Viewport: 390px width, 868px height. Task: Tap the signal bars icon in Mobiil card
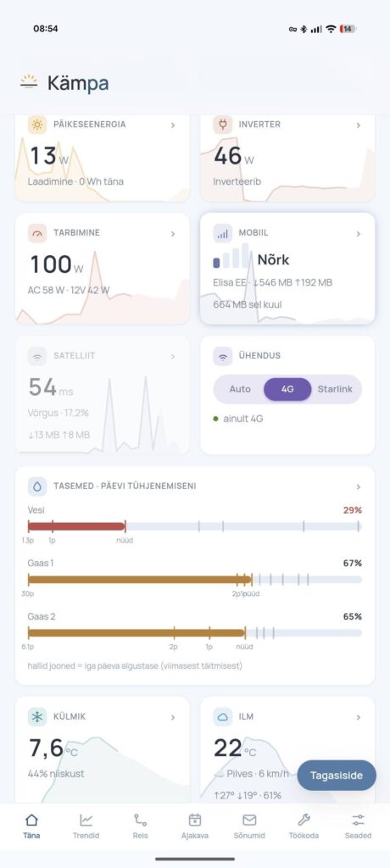(223, 234)
